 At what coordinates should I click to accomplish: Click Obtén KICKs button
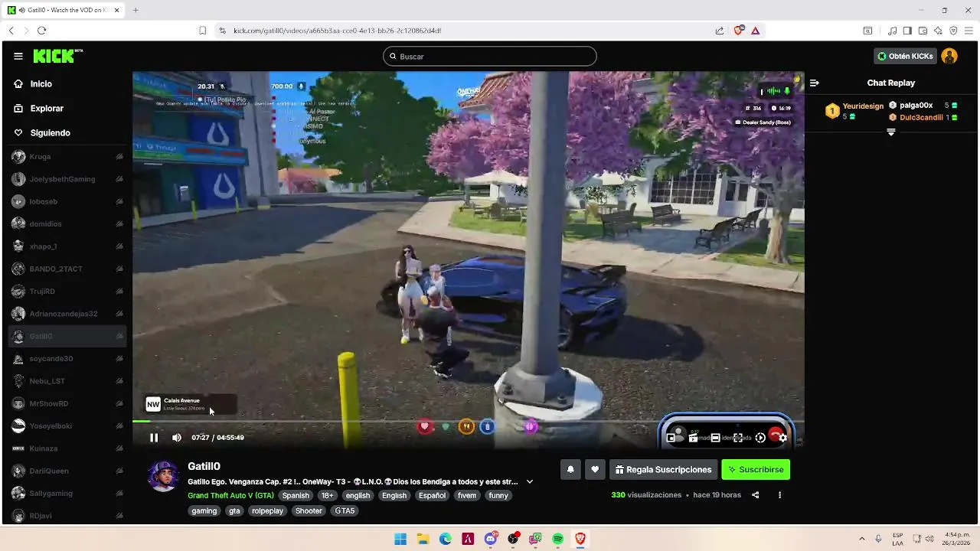905,56
